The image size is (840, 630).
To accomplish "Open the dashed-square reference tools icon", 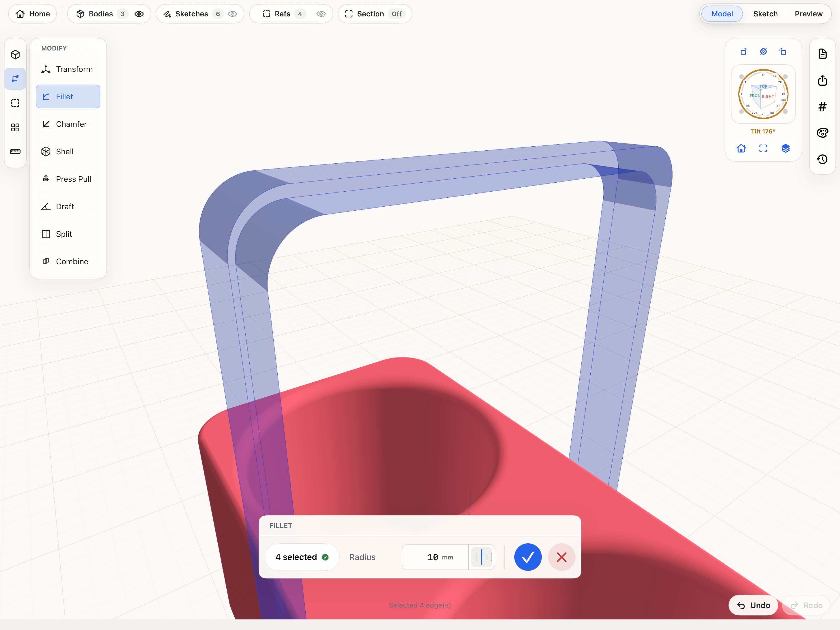I will [15, 103].
